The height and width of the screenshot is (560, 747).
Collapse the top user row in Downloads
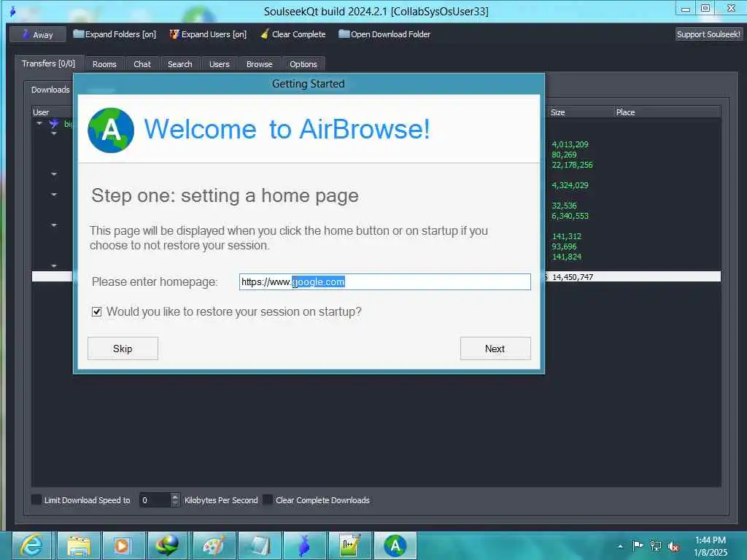(x=39, y=123)
